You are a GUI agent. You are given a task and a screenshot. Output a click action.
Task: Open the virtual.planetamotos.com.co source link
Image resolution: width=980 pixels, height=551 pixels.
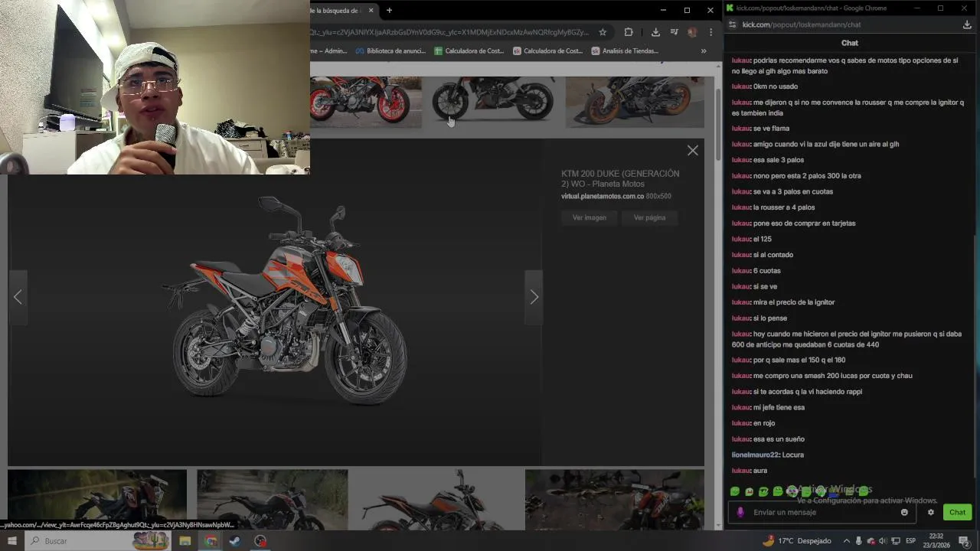click(x=602, y=197)
